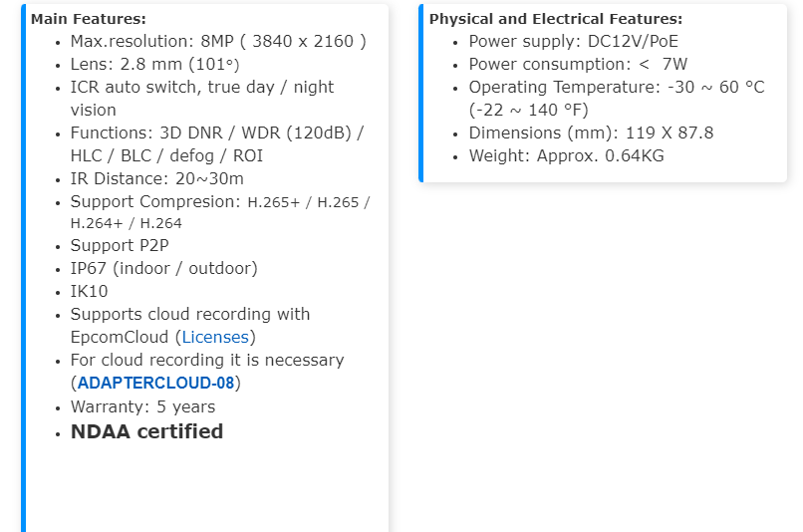Click the Physical and Electrical Features heading
Screen dimensions: 803x532
[556, 19]
